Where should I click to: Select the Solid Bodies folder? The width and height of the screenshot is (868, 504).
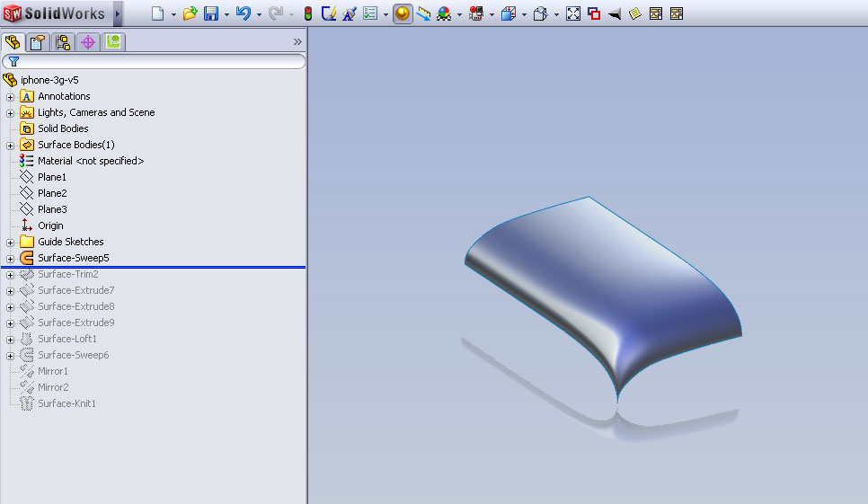click(x=63, y=128)
